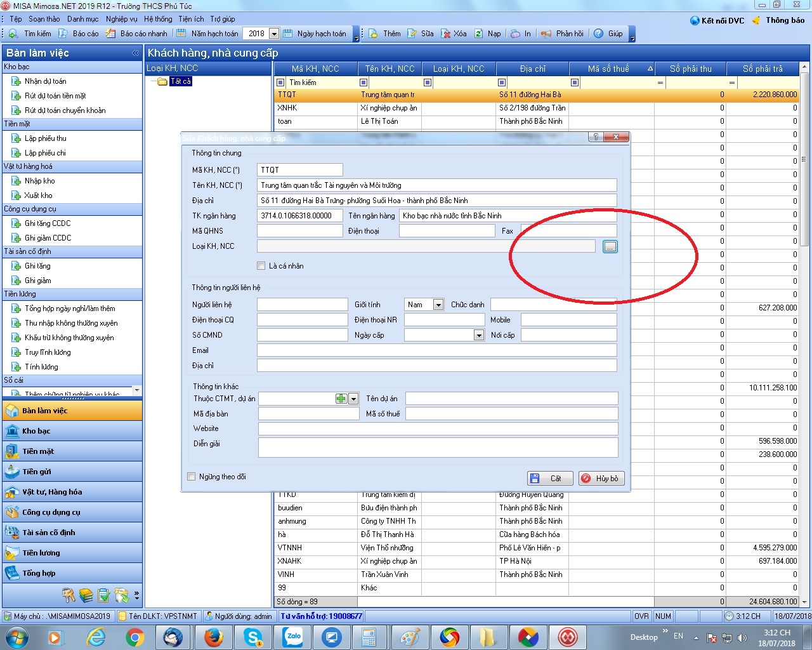This screenshot has height=650, width=812.
Task: Open the year 2018 dropdown
Action: coord(274,34)
